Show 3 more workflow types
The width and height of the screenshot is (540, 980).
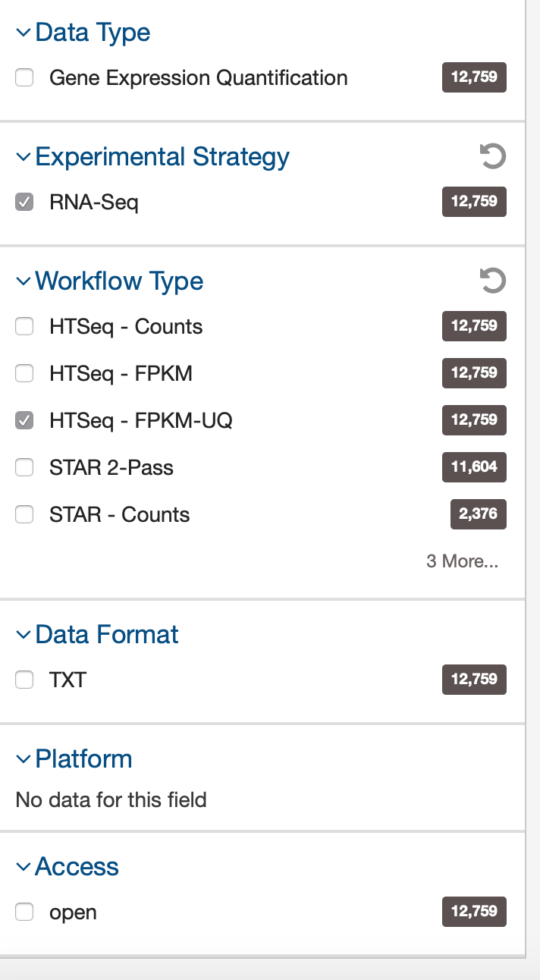tap(462, 561)
